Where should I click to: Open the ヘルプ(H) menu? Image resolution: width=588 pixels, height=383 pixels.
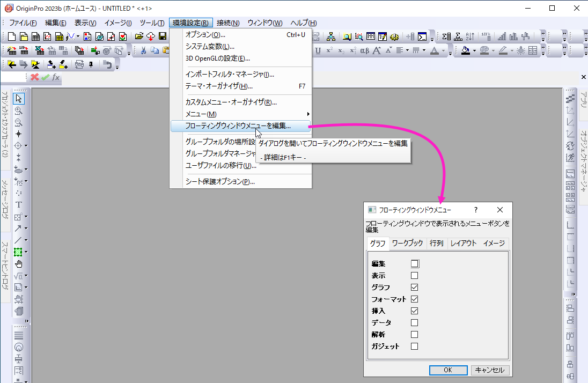click(x=303, y=23)
